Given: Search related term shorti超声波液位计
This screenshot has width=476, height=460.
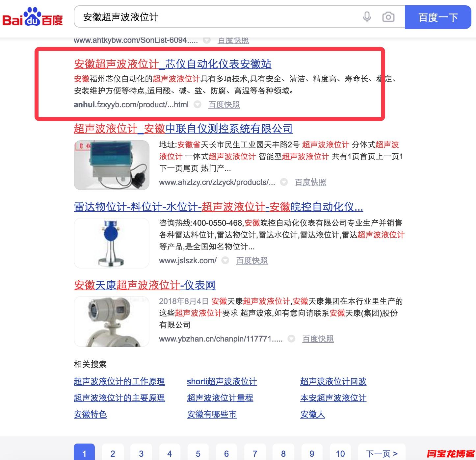Looking at the screenshot, I should 222,381.
